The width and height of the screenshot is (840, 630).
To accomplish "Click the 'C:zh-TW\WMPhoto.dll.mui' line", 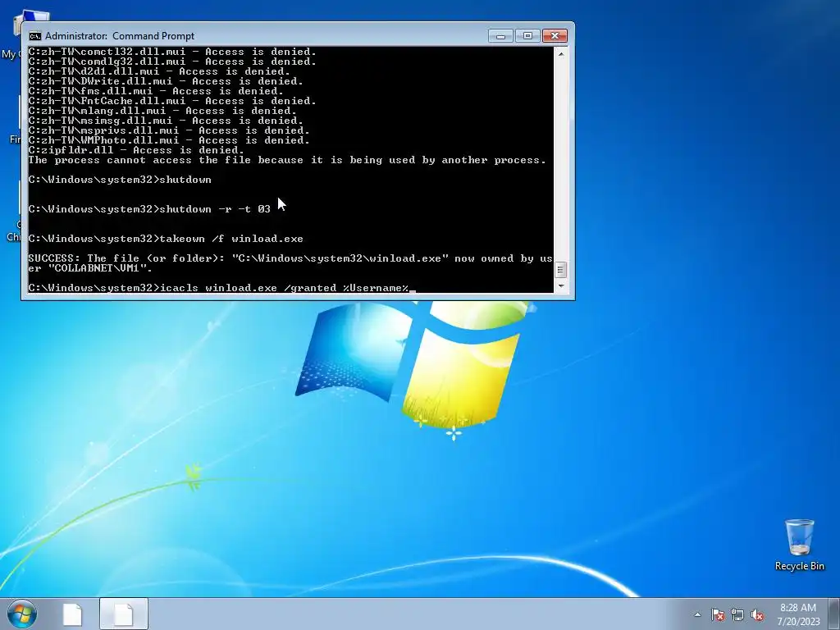I will (x=169, y=140).
